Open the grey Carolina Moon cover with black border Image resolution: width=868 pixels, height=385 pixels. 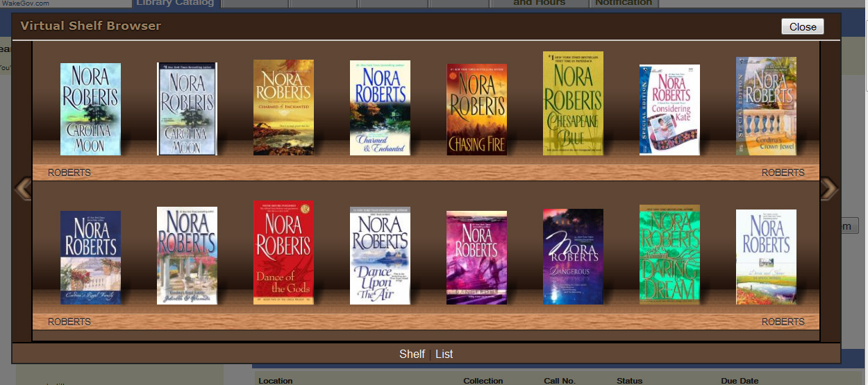click(x=187, y=109)
